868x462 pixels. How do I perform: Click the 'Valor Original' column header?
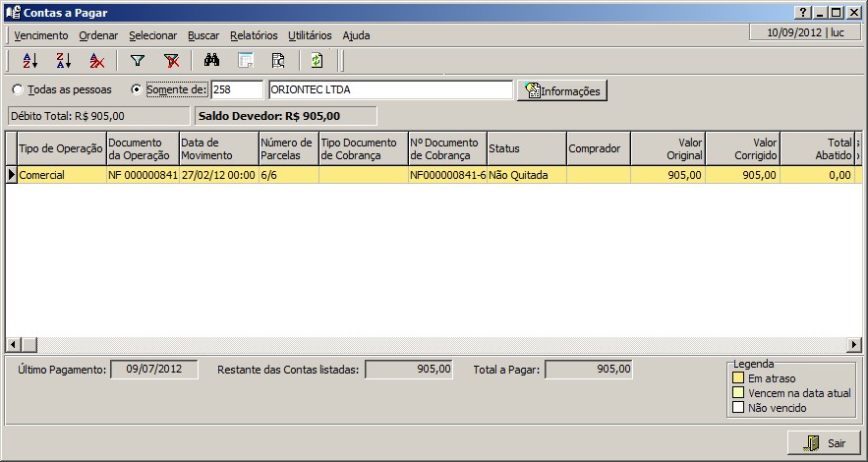(667, 148)
